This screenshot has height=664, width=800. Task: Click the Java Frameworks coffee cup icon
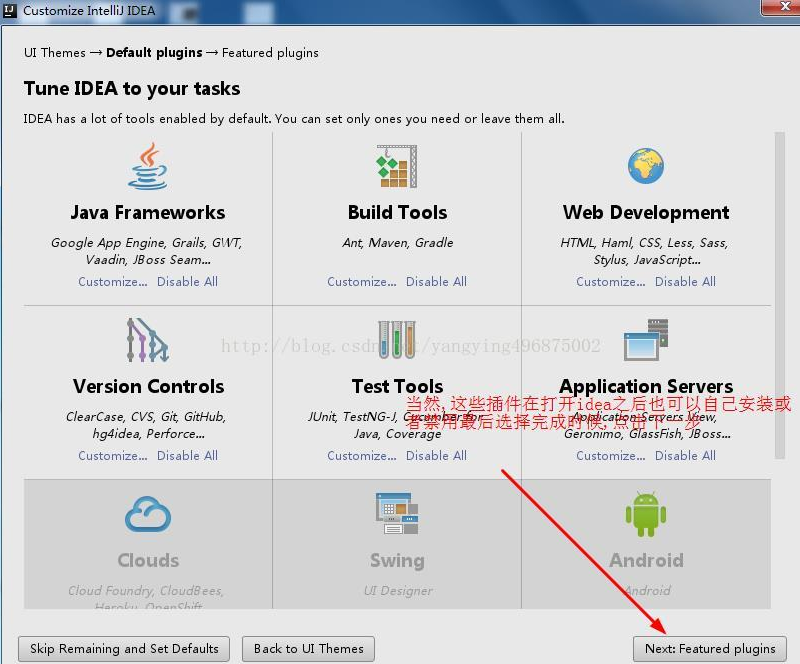[147, 166]
